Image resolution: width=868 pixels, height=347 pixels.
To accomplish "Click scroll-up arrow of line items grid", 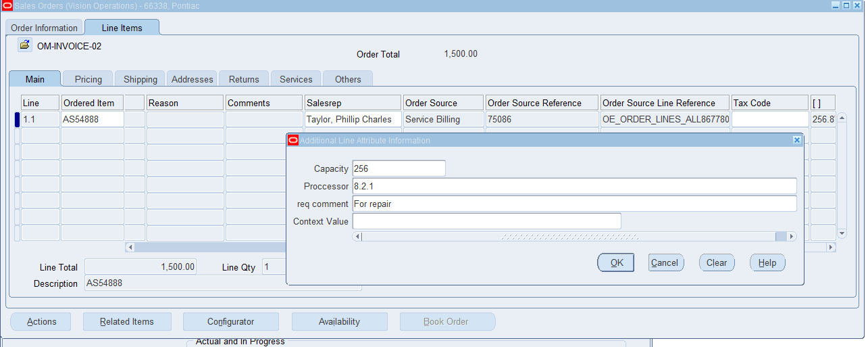I will coord(842,118).
